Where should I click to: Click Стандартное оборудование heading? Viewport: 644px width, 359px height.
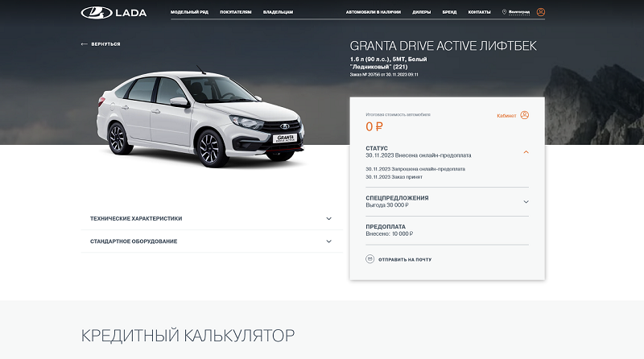134,241
